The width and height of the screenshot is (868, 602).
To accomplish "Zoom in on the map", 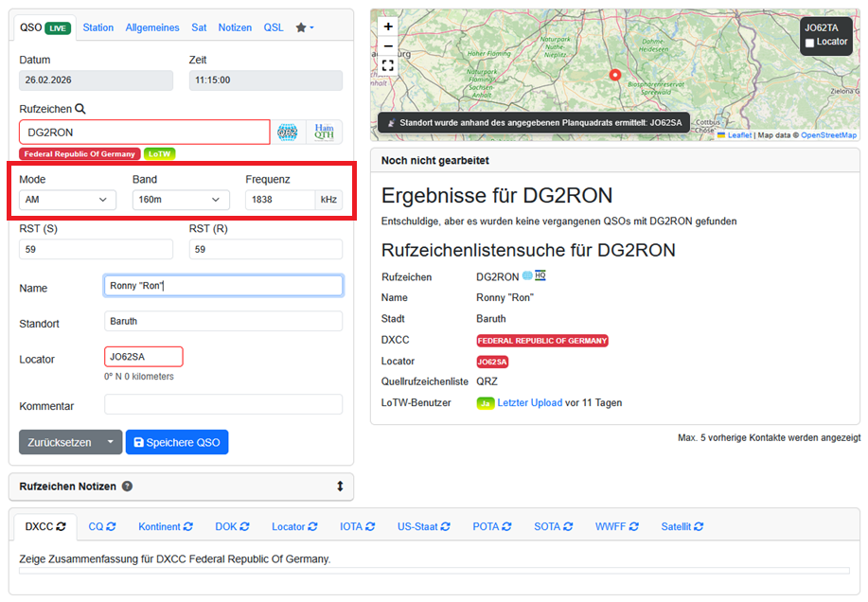I will coord(388,27).
